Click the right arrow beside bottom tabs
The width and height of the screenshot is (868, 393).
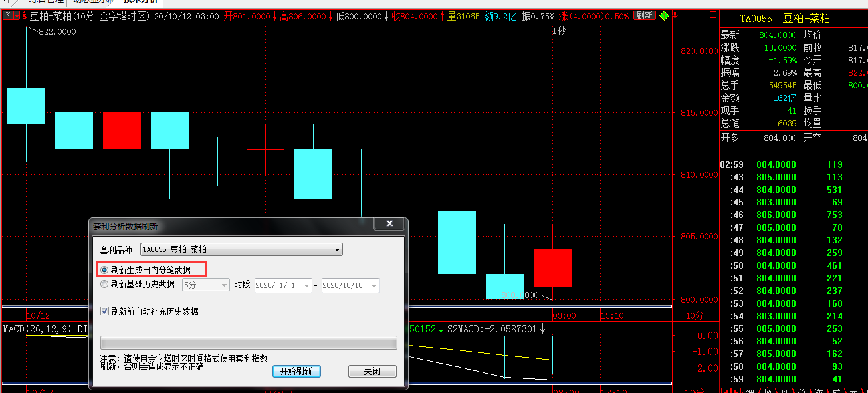click(734, 392)
